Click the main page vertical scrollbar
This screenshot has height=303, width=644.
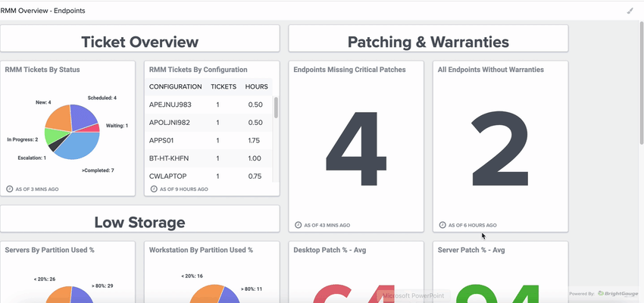642,82
